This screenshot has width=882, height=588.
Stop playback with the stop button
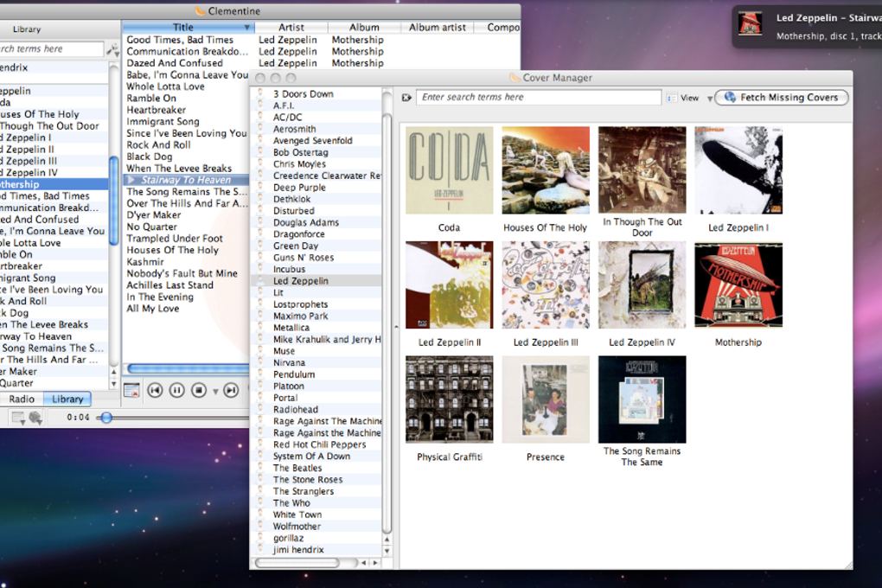[x=199, y=390]
